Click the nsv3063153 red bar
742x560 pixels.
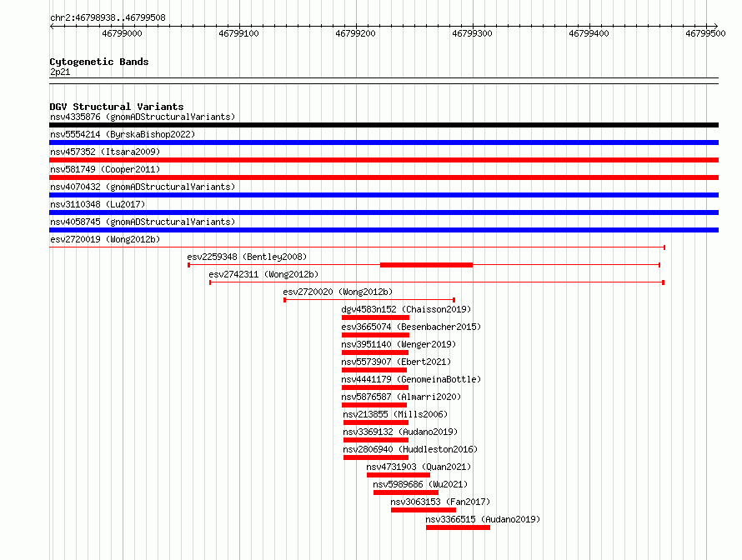(424, 510)
